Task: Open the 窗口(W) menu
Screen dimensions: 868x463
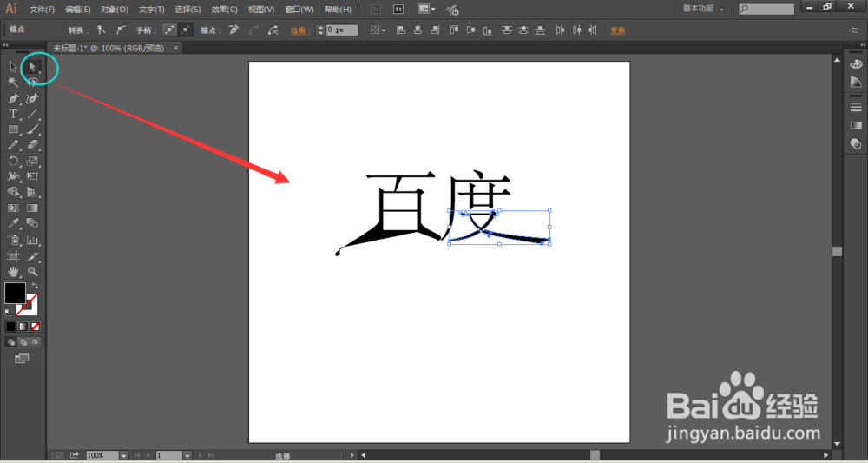Action: click(299, 10)
